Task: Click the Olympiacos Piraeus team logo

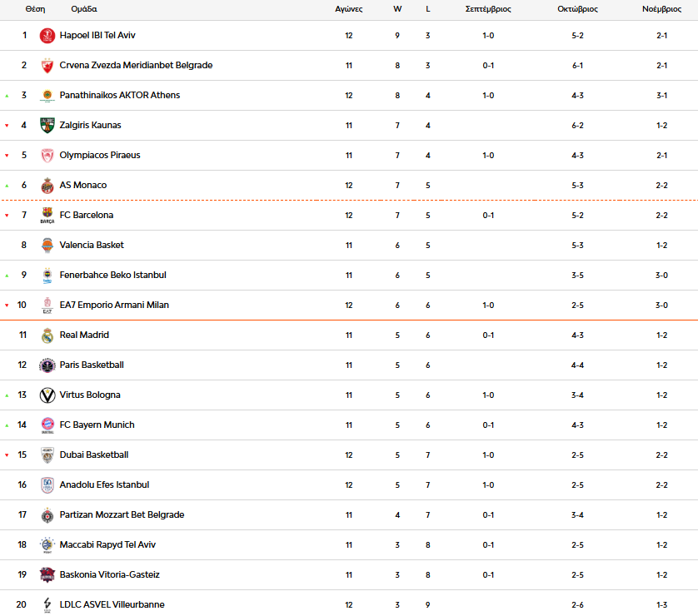Action: [x=47, y=156]
